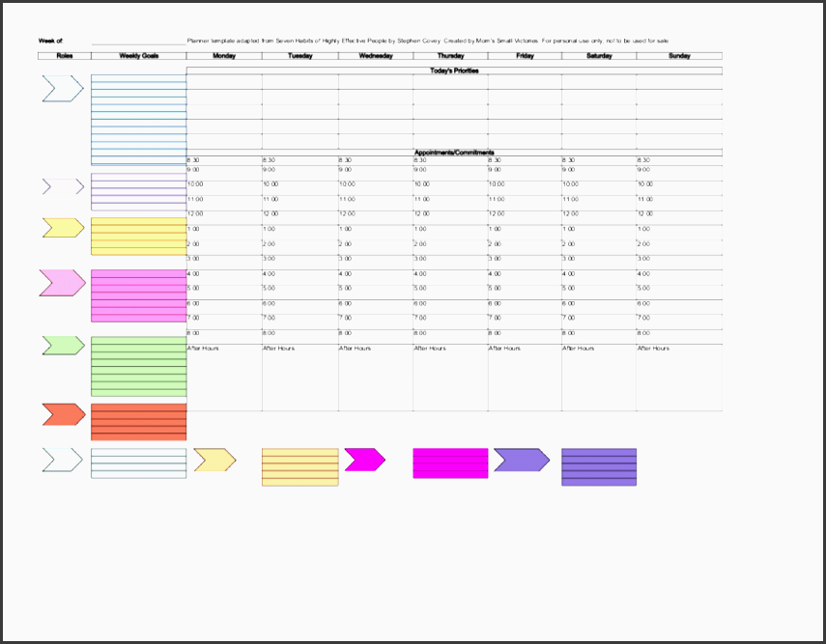
Task: Select the pale yellow chevron in Roles column
Action: coord(63,228)
